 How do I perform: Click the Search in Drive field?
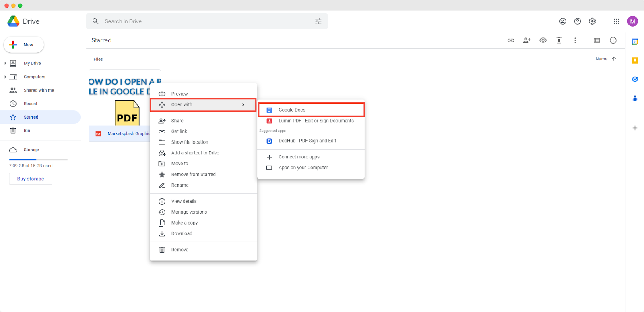[x=207, y=21]
